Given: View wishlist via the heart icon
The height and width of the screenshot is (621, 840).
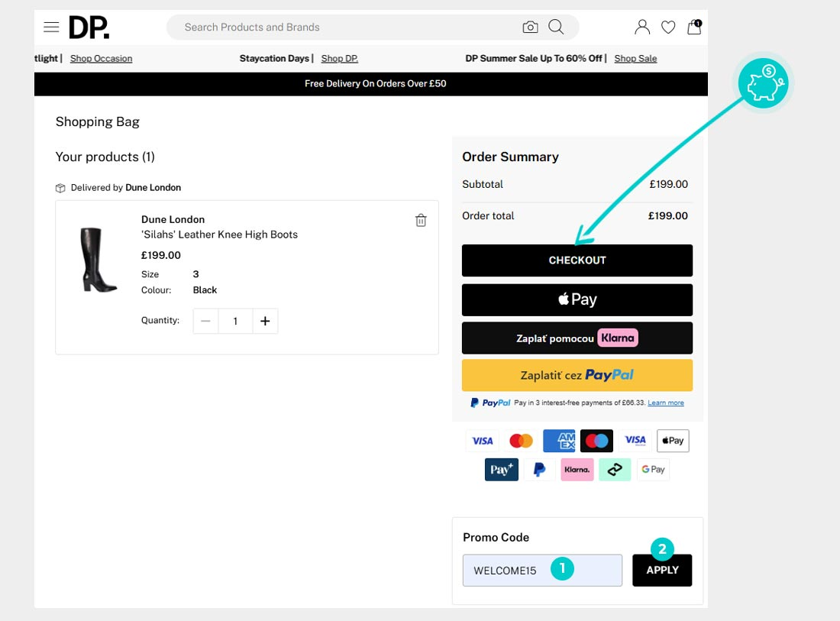Looking at the screenshot, I should coord(668,27).
